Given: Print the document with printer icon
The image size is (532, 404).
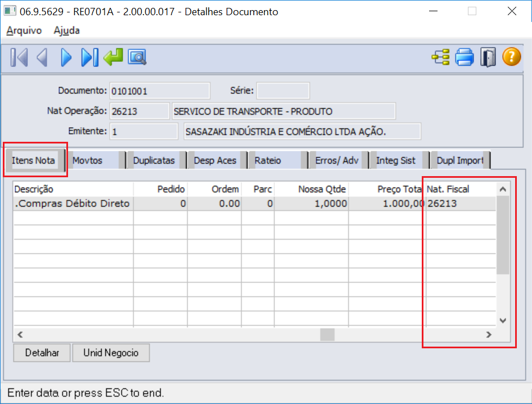Looking at the screenshot, I should [464, 57].
